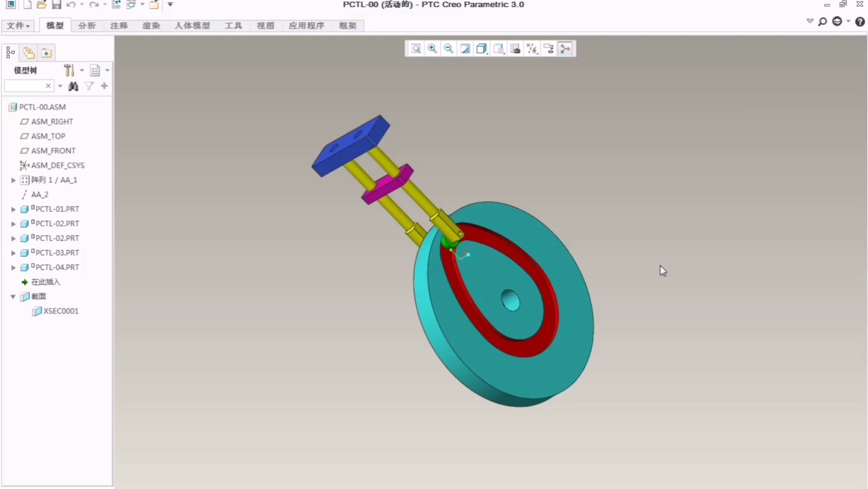The width and height of the screenshot is (868, 489).
Task: Collapse the 截面 section node
Action: point(13,297)
